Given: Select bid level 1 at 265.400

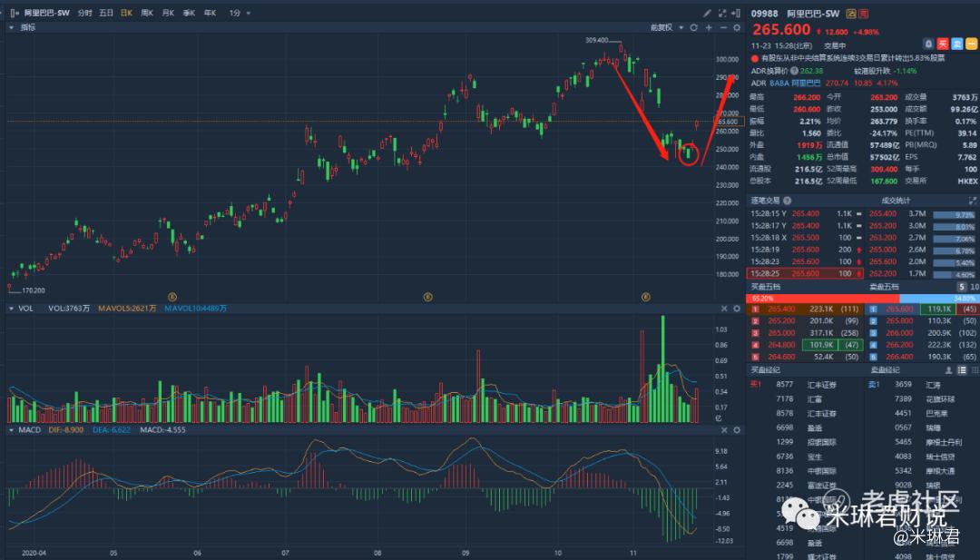Looking at the screenshot, I should point(806,309).
